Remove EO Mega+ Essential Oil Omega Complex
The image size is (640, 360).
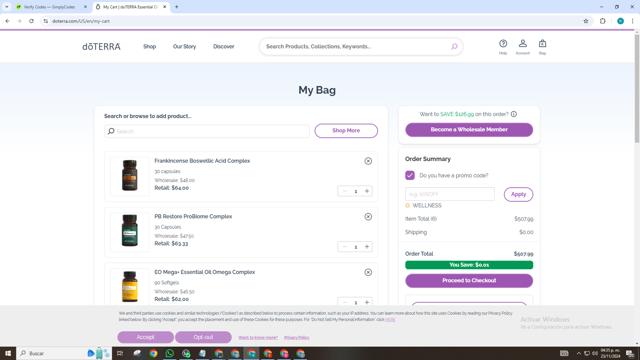[x=368, y=272]
